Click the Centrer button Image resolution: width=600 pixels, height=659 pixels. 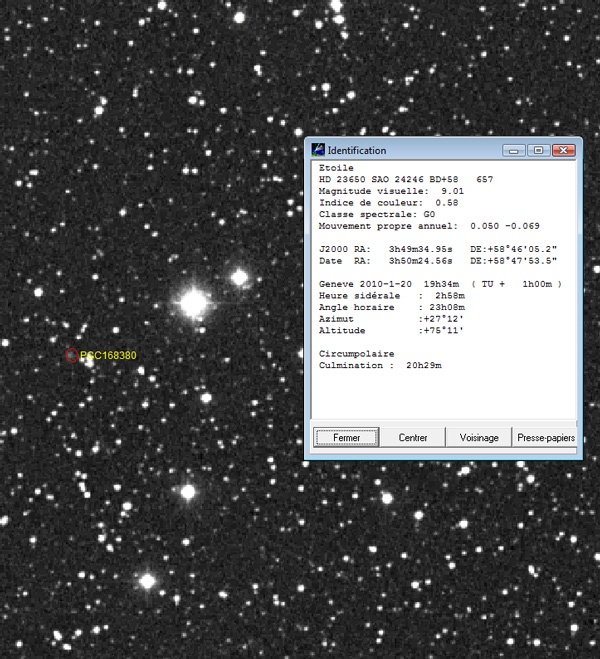click(x=413, y=437)
